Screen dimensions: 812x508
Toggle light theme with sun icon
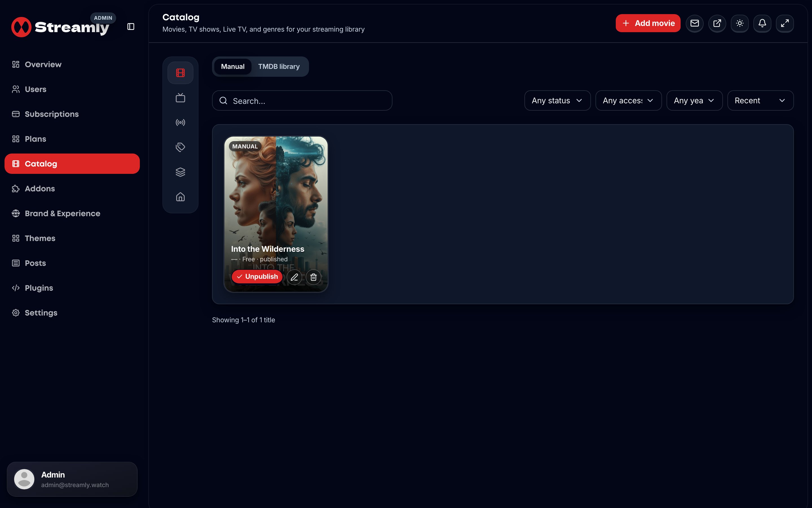740,23
